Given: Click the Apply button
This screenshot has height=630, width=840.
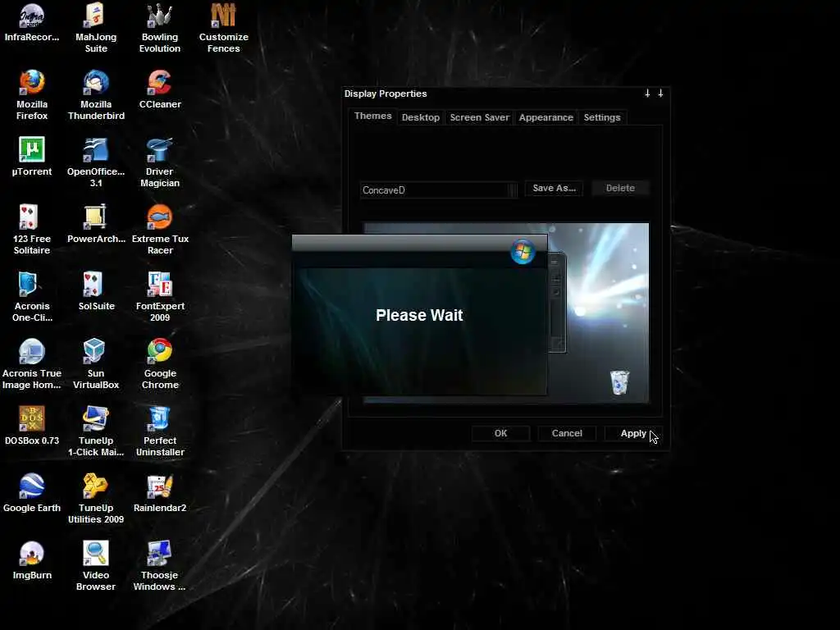Looking at the screenshot, I should click(633, 433).
